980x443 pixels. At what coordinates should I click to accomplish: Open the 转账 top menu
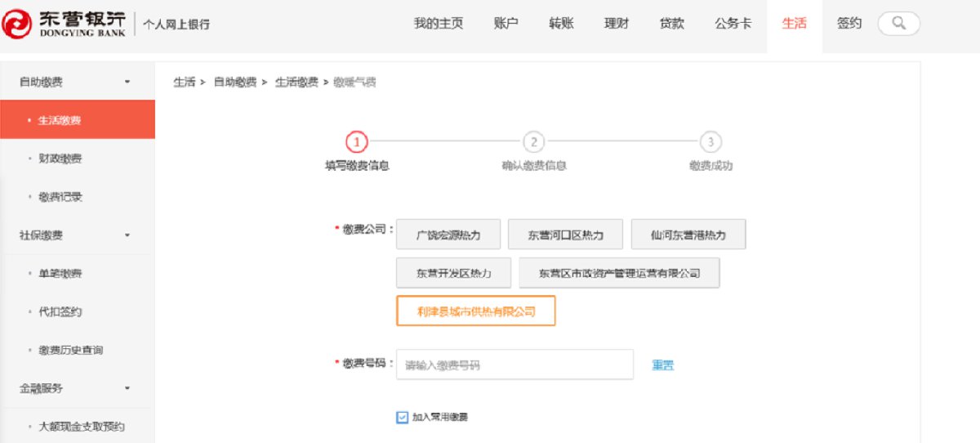point(561,24)
